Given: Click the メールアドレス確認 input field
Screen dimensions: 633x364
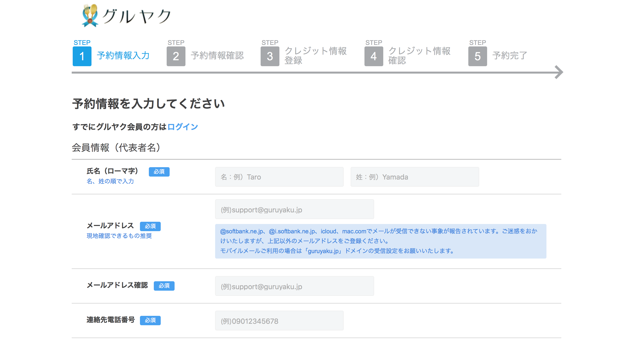Looking at the screenshot, I should tap(294, 286).
